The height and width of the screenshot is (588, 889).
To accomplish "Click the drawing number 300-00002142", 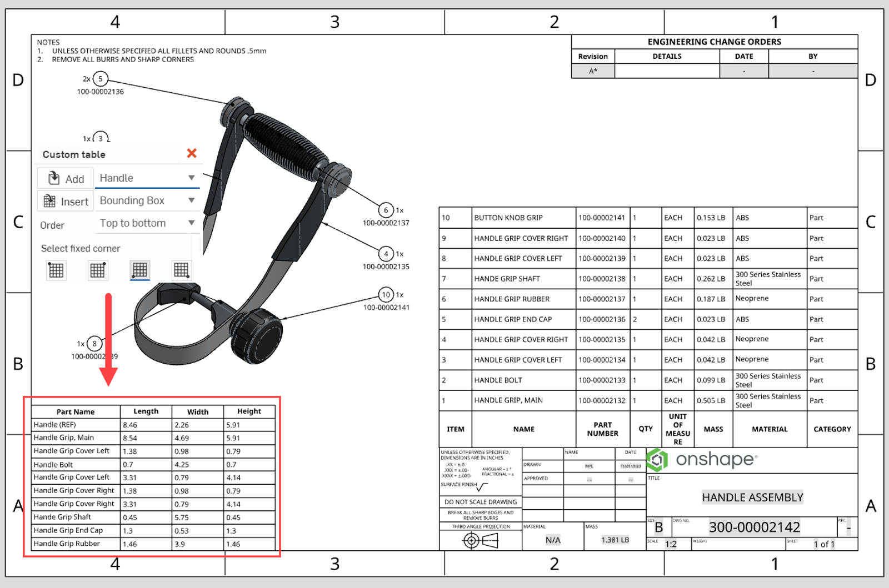I will [x=753, y=526].
